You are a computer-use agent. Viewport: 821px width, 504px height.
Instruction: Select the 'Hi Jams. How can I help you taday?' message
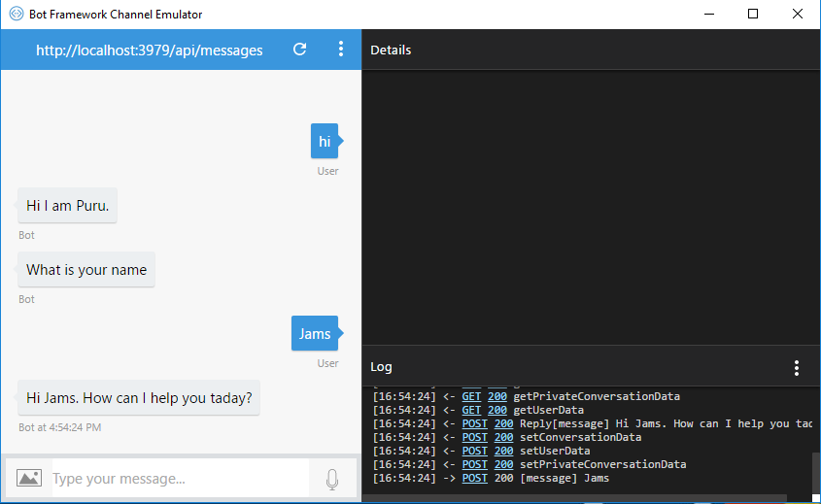pyautogui.click(x=139, y=398)
